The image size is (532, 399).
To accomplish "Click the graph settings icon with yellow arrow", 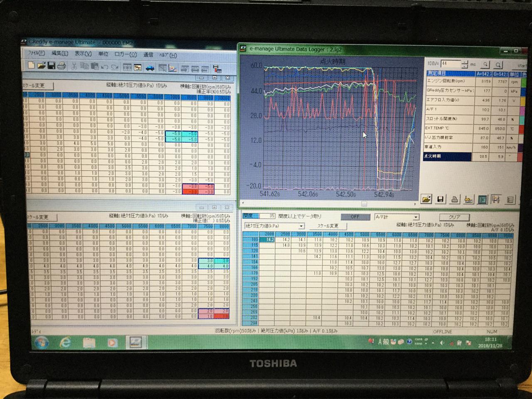I will 468,199.
